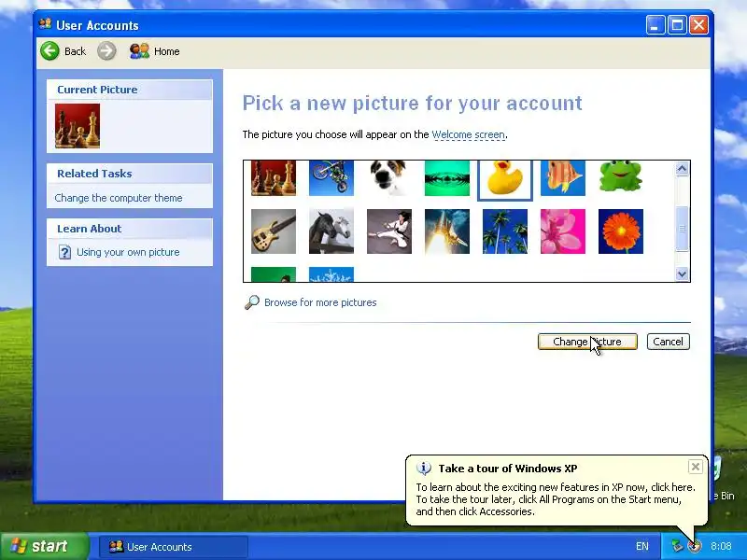Click Browse for more pictures link
Screen dimensions: 747x560
(x=320, y=302)
